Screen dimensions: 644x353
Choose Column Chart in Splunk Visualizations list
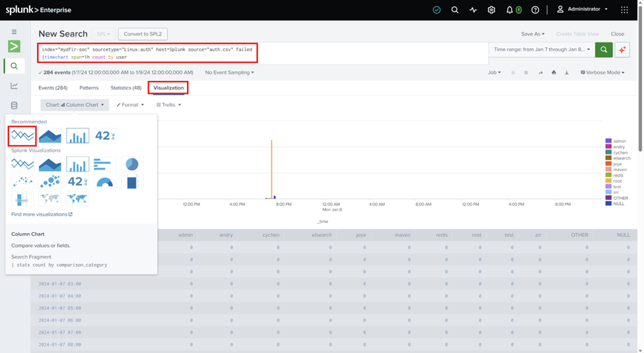(x=77, y=164)
